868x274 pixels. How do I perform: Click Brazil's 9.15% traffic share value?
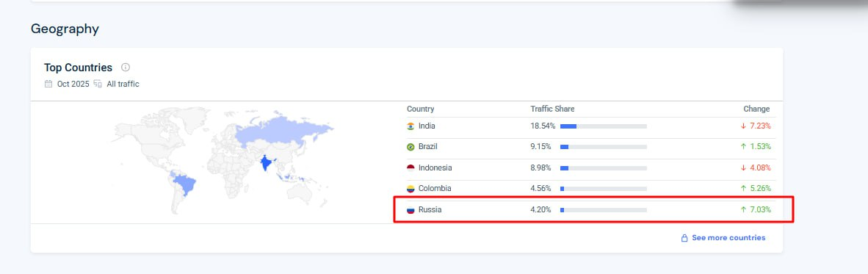(x=540, y=147)
